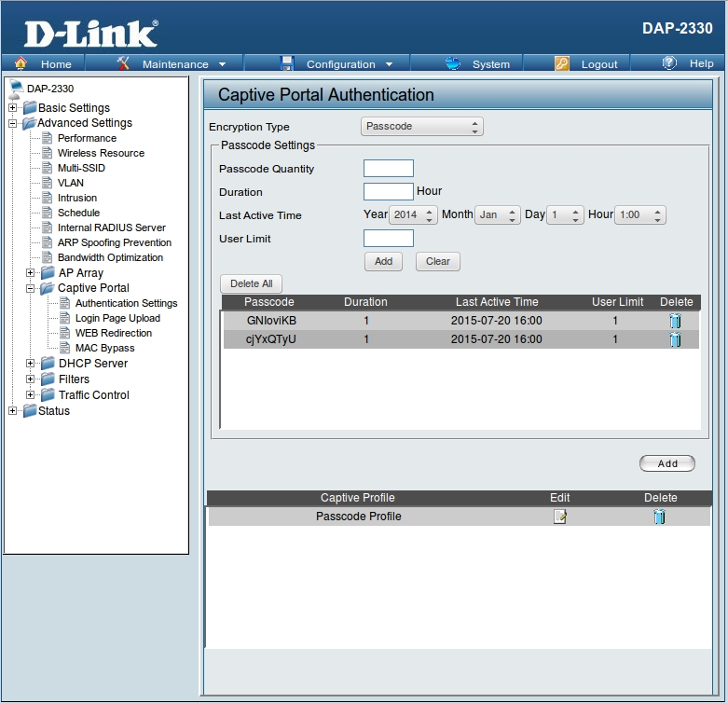Expand the DHCP Server tree node

click(x=31, y=364)
